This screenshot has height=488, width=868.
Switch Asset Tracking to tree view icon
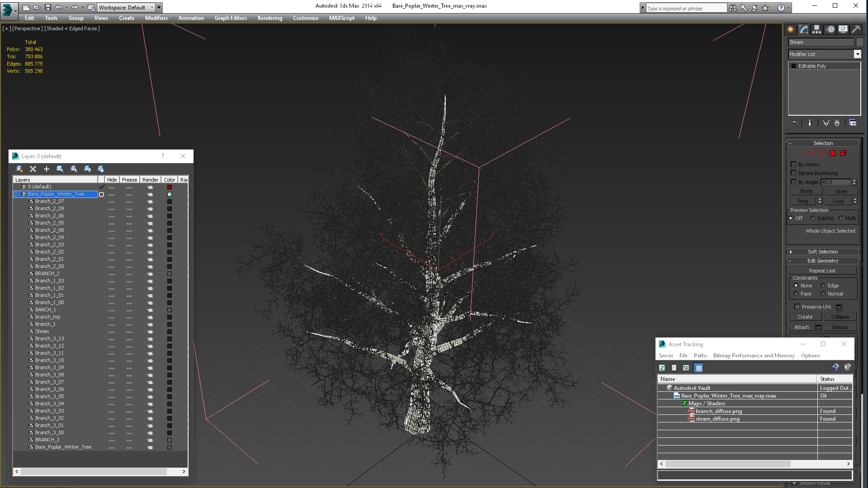pos(686,368)
